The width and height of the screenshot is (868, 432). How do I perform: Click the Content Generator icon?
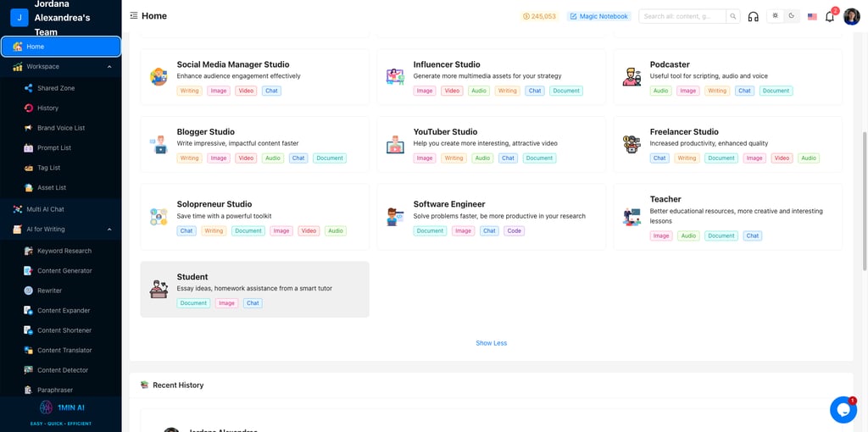pyautogui.click(x=28, y=270)
